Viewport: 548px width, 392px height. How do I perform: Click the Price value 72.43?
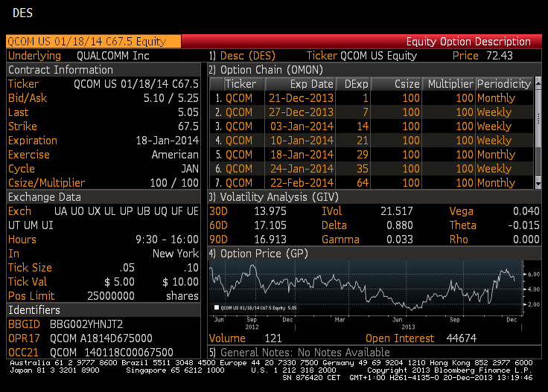click(x=499, y=56)
